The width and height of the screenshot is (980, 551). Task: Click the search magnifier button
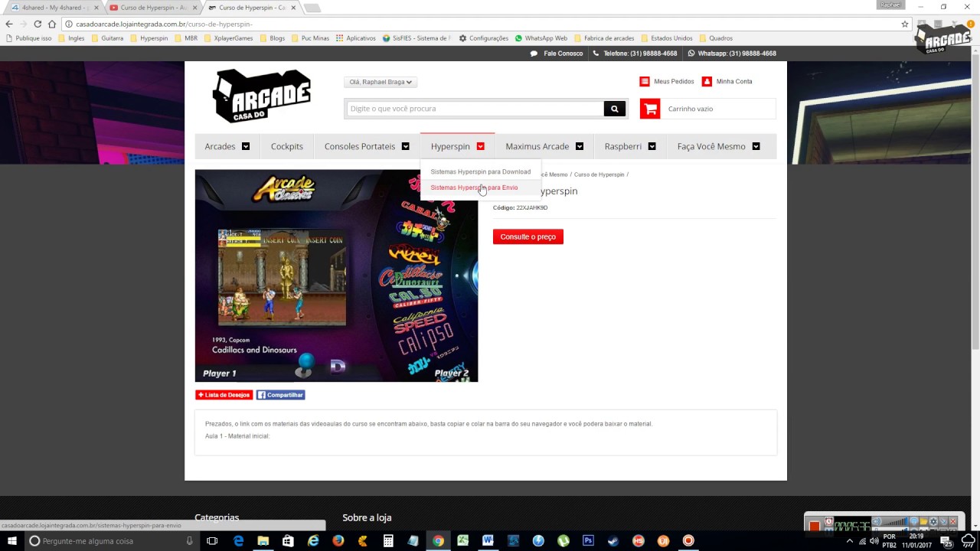coord(614,109)
